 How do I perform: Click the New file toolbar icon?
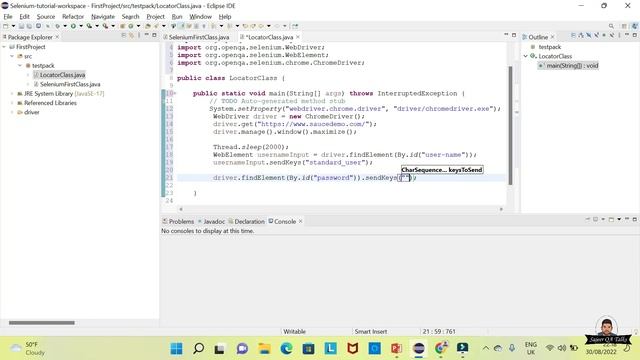coord(5,26)
